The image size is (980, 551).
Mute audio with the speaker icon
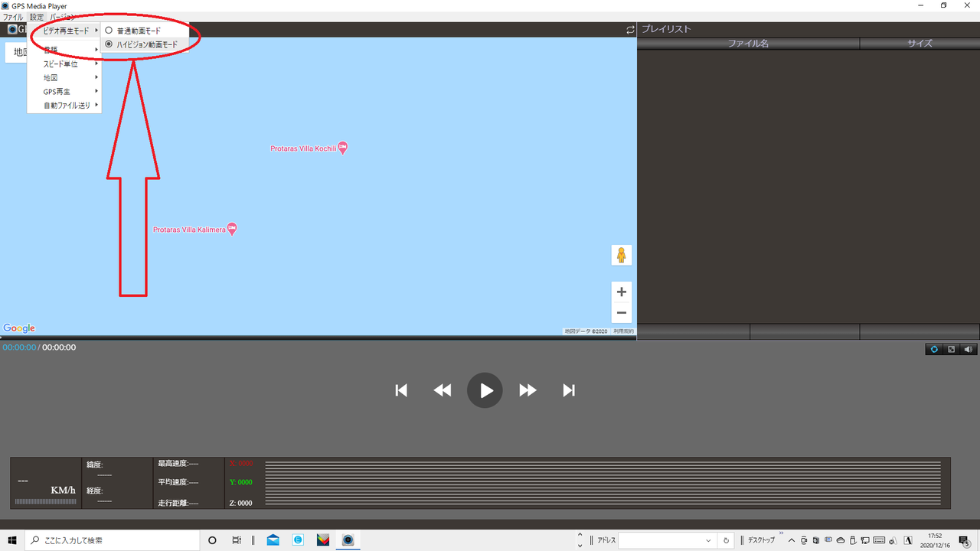[x=969, y=349]
